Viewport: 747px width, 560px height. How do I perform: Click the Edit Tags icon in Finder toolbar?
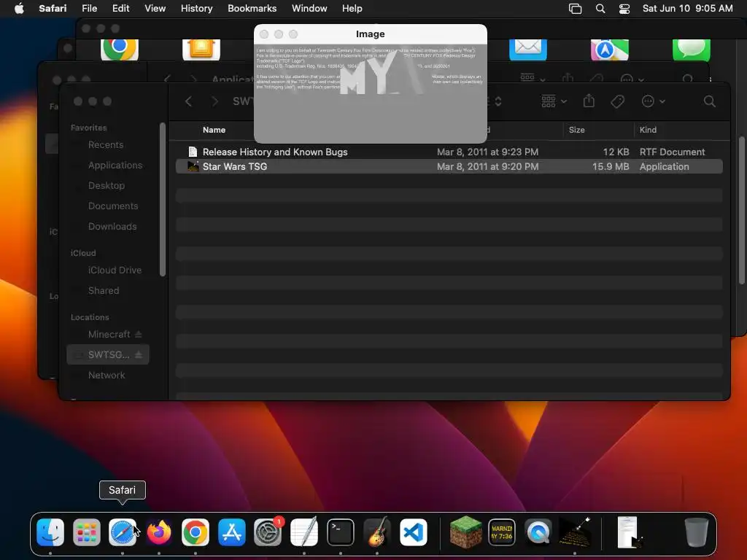pos(617,101)
